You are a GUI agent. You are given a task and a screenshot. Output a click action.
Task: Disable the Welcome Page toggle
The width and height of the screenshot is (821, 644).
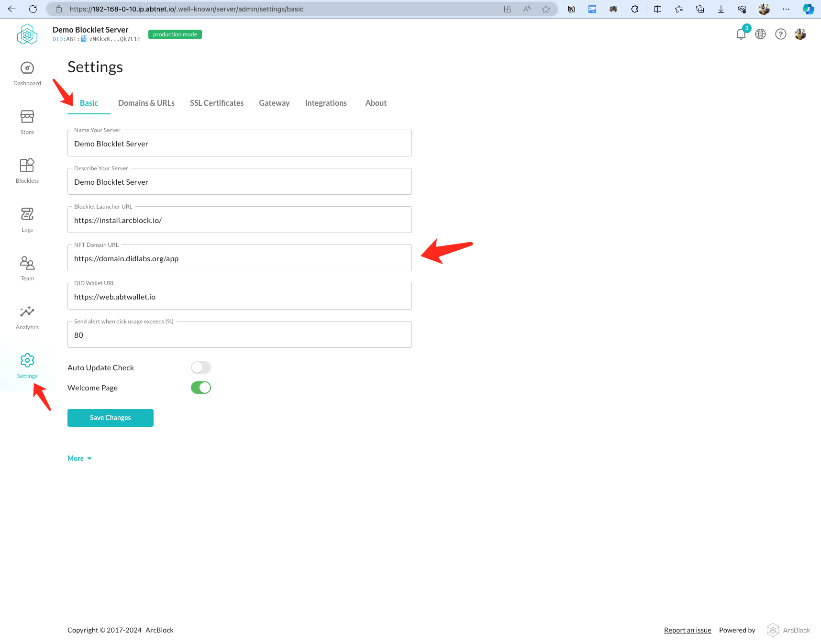(201, 388)
